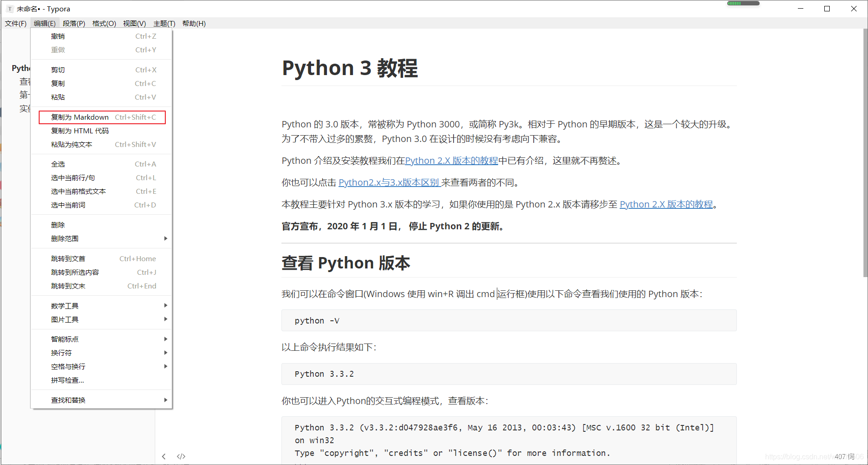Choose 复制为 Markdown option

102,117
